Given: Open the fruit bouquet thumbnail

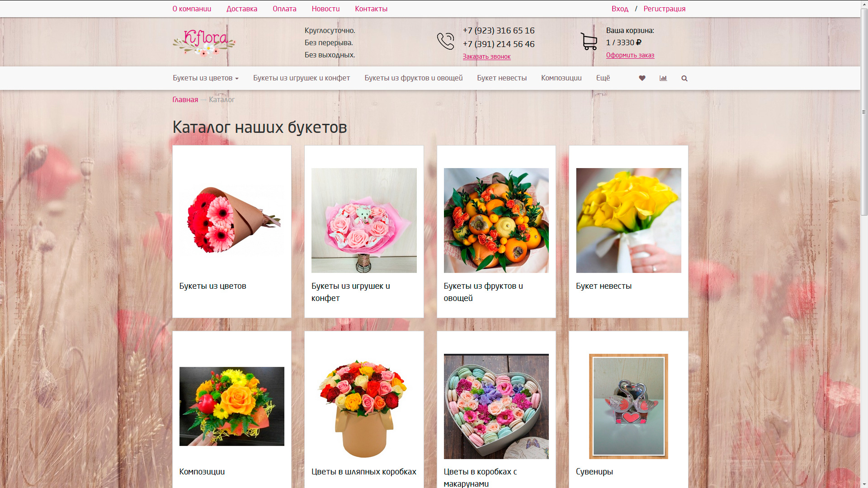Looking at the screenshot, I should pos(496,221).
